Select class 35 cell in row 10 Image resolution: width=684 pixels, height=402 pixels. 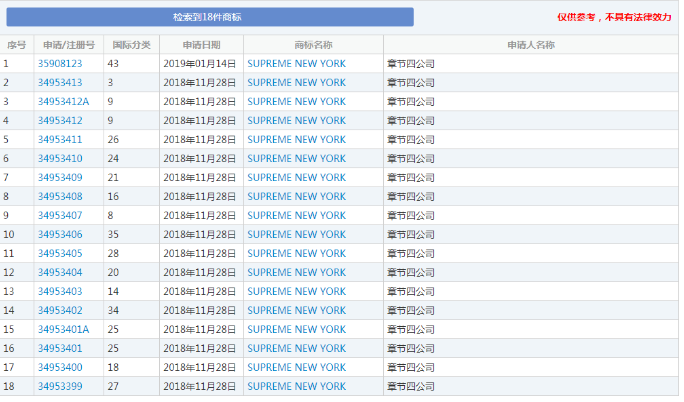[x=131, y=234]
